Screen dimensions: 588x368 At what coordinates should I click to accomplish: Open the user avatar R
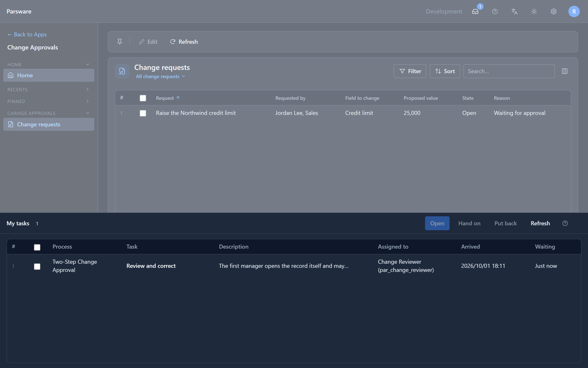[574, 12]
